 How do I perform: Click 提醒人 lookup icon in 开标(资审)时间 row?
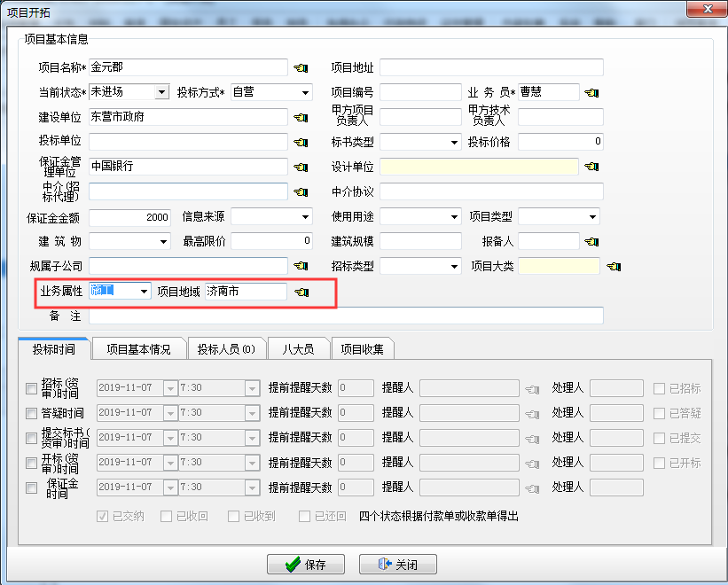(x=532, y=464)
